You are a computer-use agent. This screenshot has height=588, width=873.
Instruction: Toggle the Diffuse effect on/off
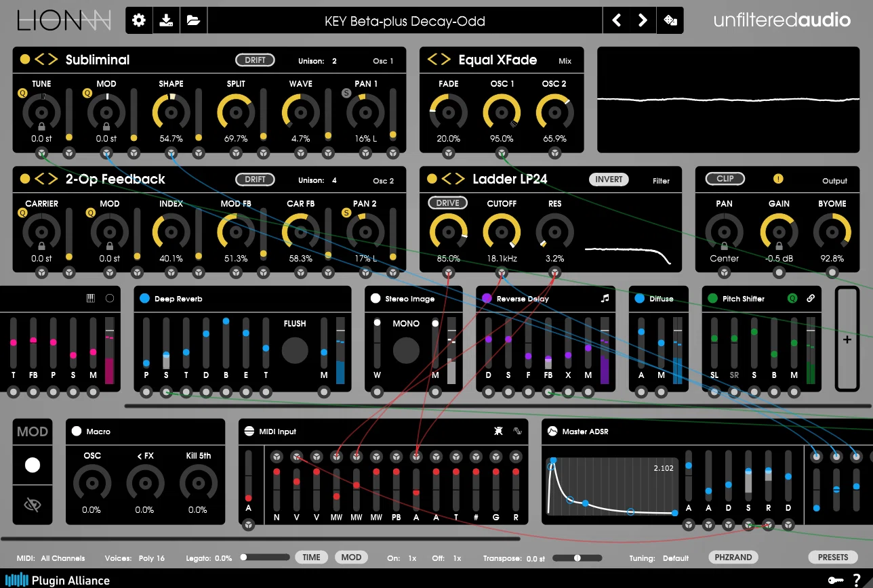click(x=640, y=298)
